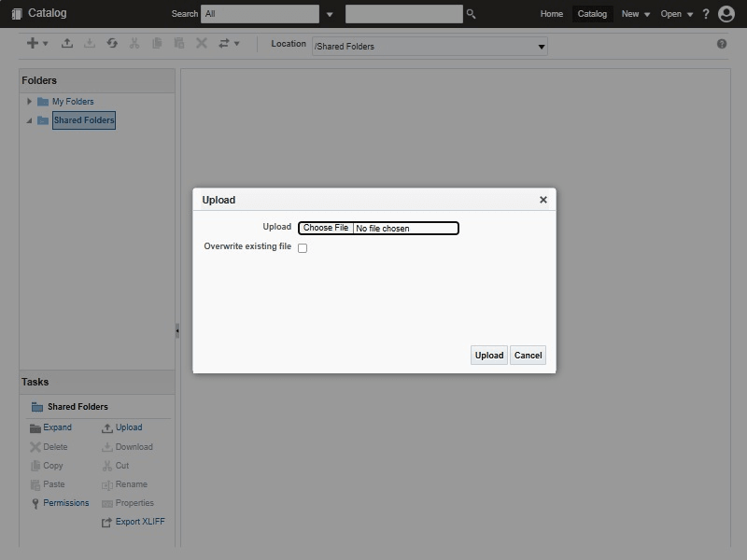Click the Cut scissors toolbar icon

click(134, 43)
